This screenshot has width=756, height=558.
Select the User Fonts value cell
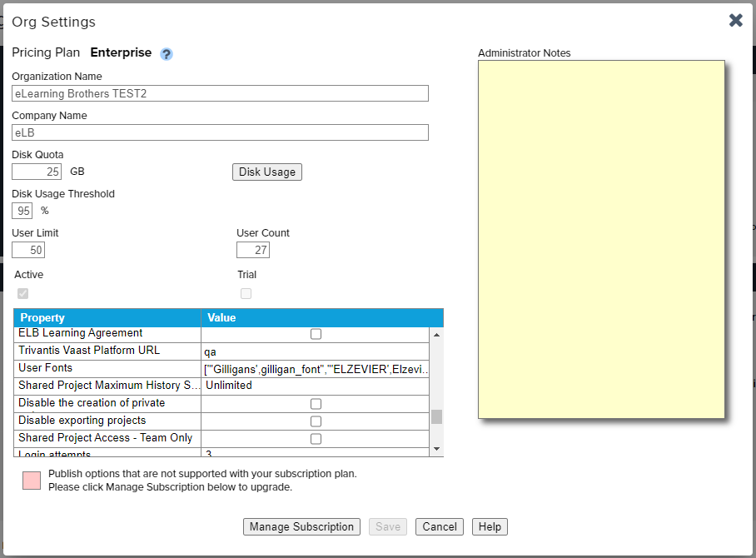point(316,369)
